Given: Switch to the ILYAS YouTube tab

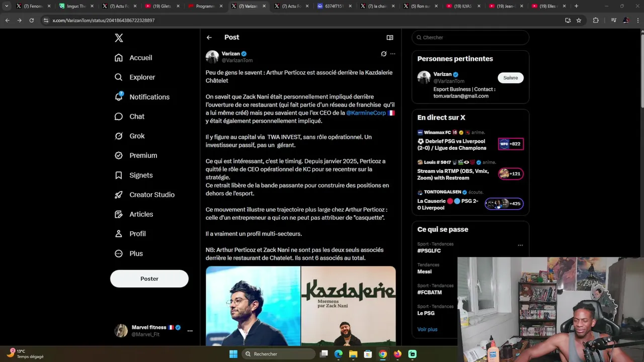Looking at the screenshot, I should 462,6.
